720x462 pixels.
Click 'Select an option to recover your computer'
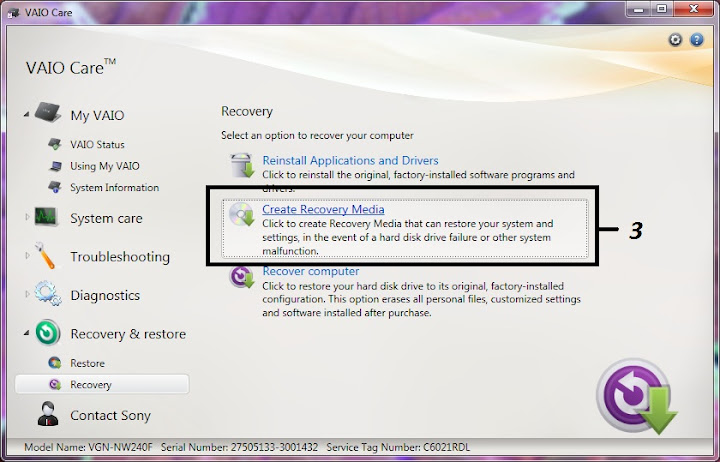tap(317, 135)
